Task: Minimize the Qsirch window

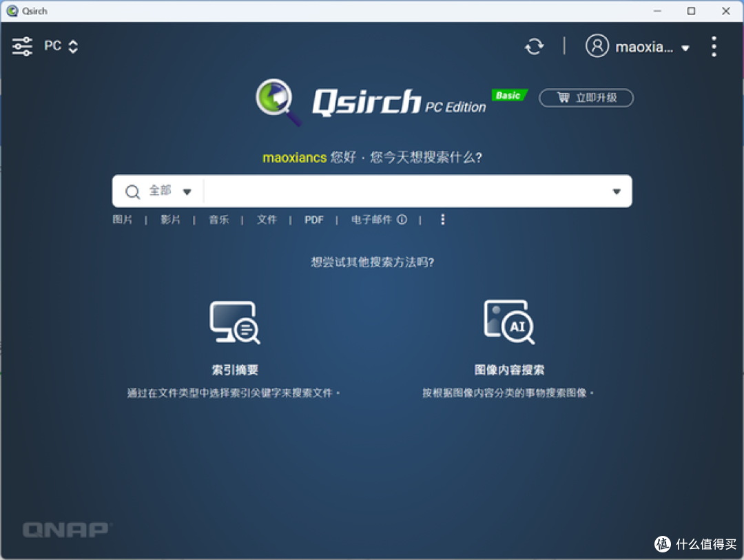Action: 657,11
